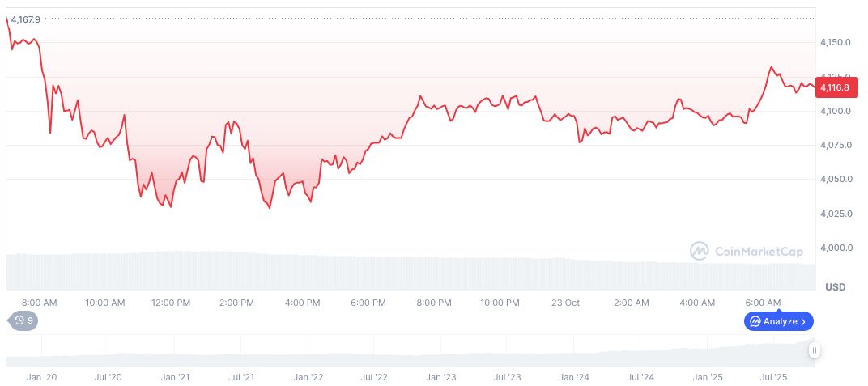
Task: Click the 6:00 PM time axis label
Action: point(368,303)
